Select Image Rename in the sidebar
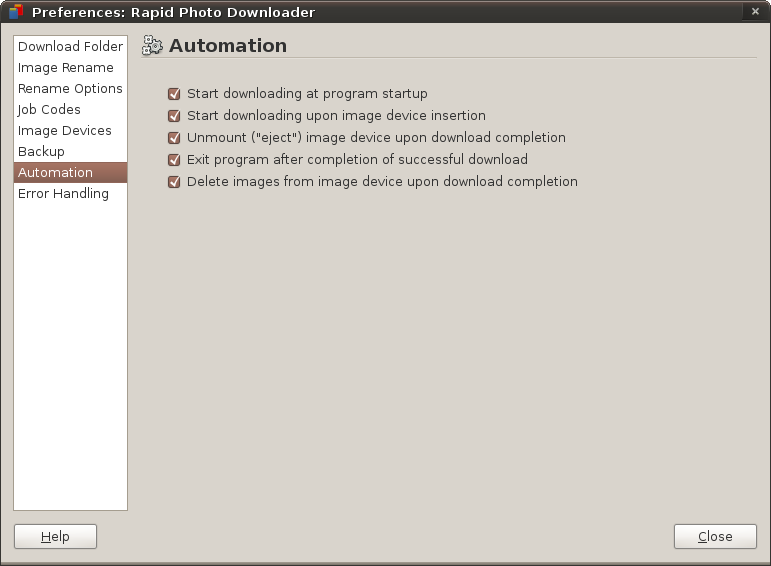The width and height of the screenshot is (771, 566). point(66,68)
